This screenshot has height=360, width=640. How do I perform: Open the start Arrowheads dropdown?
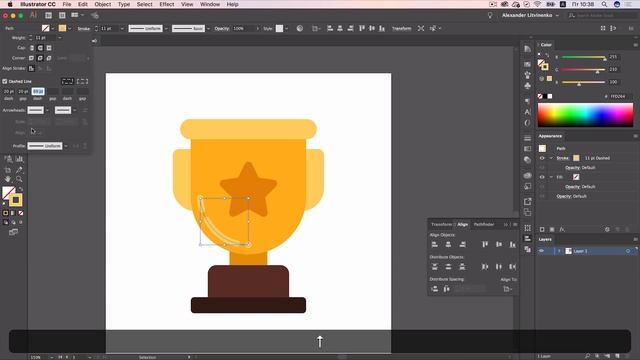[x=47, y=110]
